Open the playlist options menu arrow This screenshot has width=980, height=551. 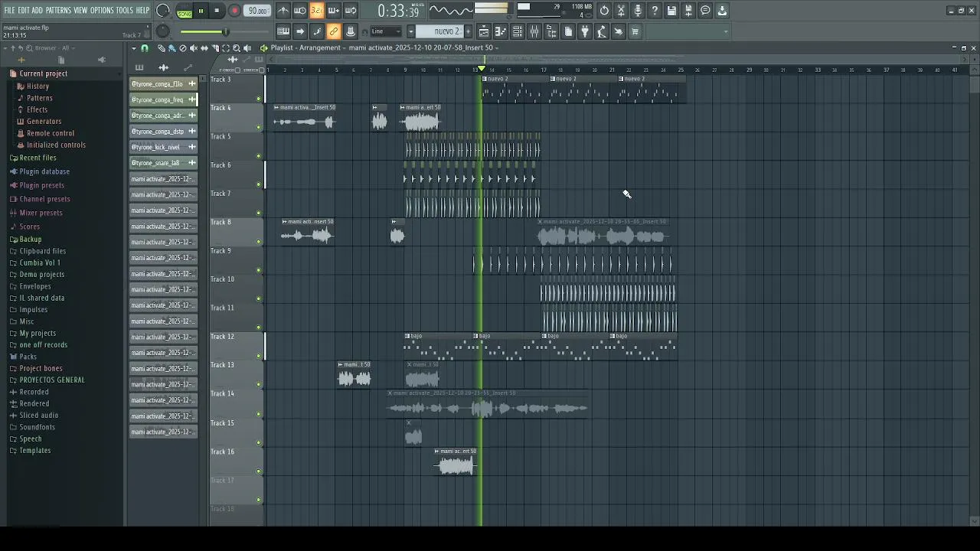click(134, 48)
